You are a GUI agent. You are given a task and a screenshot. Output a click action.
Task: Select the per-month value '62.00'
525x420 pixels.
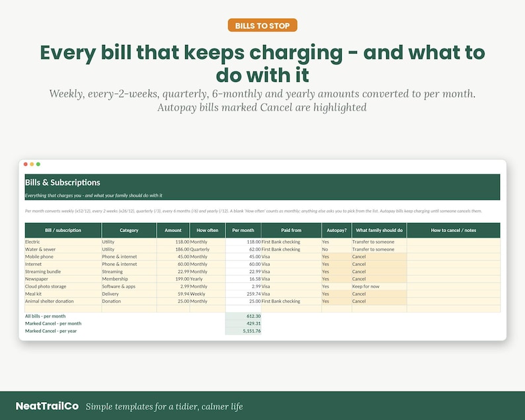243,249
